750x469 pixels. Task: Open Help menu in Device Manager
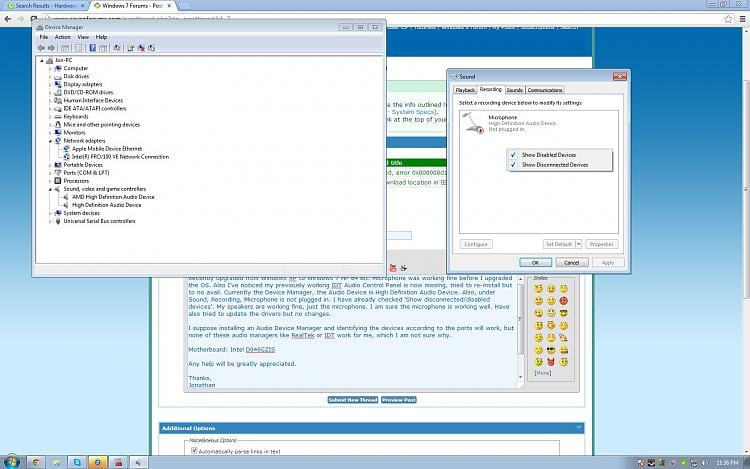pyautogui.click(x=101, y=37)
